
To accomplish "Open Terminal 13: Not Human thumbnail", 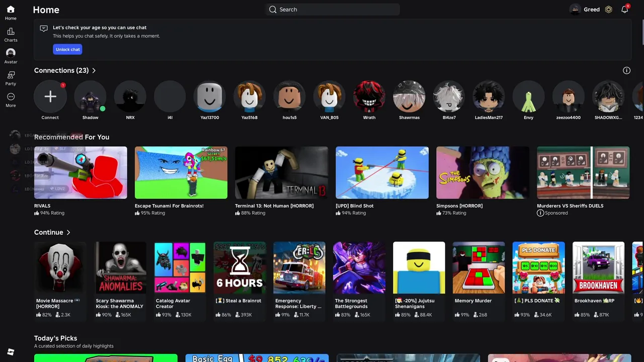I will [282, 172].
